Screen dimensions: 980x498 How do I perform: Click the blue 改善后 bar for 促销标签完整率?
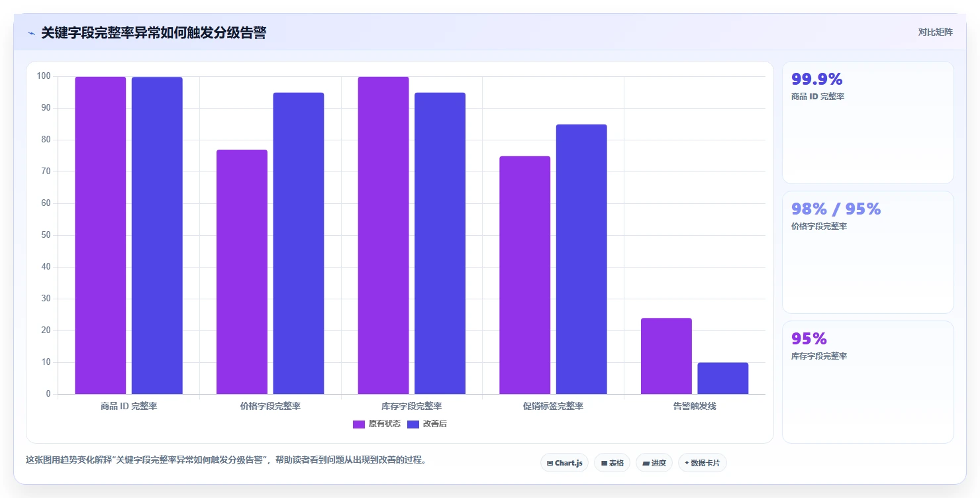pos(581,260)
